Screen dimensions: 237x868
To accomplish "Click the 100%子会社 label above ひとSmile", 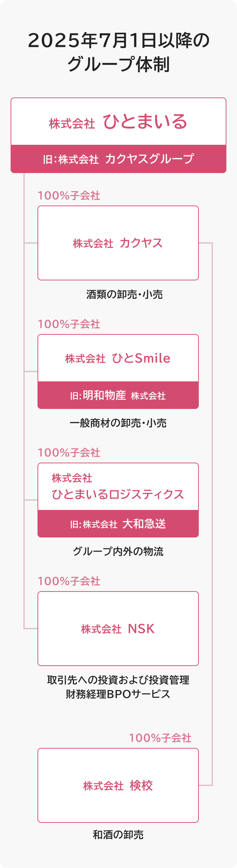I will [69, 324].
